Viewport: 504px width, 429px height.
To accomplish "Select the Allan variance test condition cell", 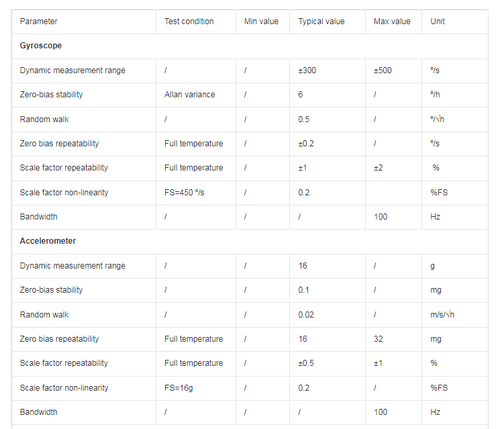I will tap(196, 95).
